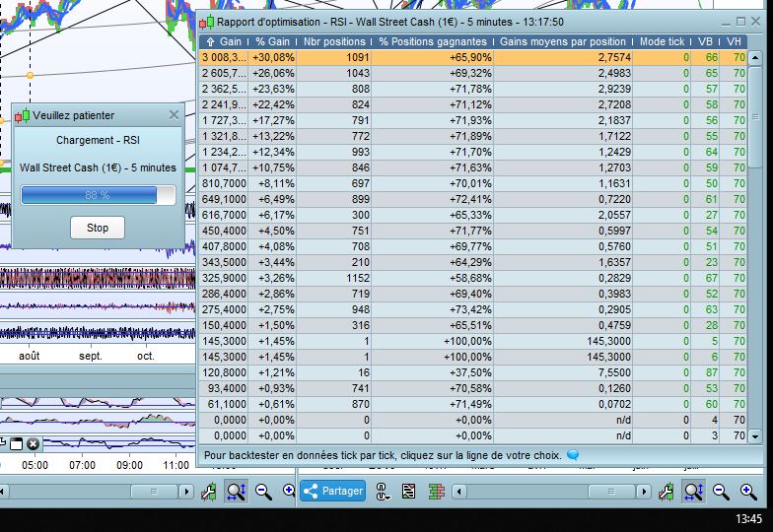Click right chart horizontal scrollbar thumb
773x532 pixels.
tap(611, 491)
